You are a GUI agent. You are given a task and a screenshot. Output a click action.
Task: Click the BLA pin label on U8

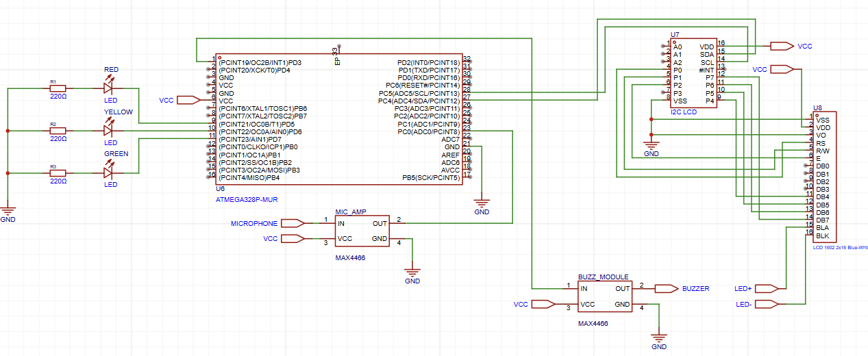[823, 228]
